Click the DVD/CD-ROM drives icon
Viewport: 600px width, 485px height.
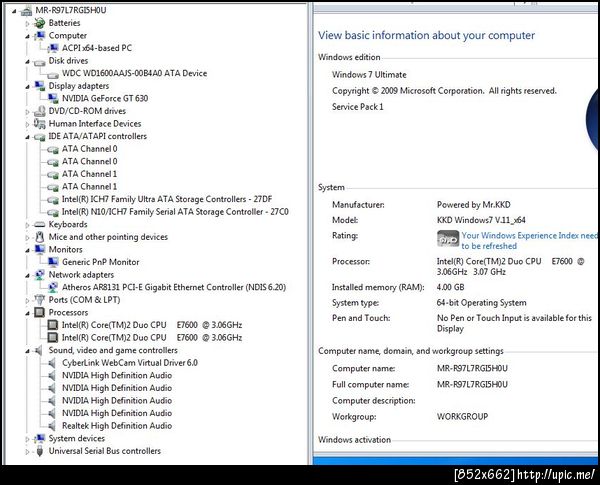[x=39, y=111]
